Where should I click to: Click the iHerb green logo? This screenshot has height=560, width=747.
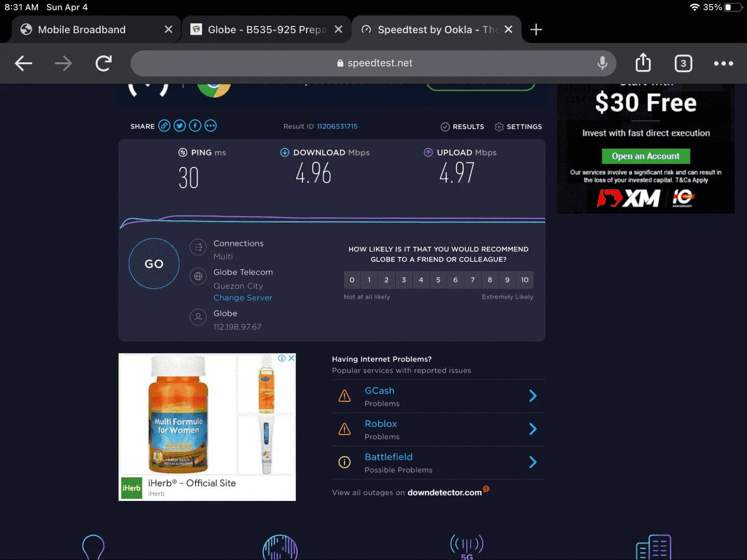[131, 488]
